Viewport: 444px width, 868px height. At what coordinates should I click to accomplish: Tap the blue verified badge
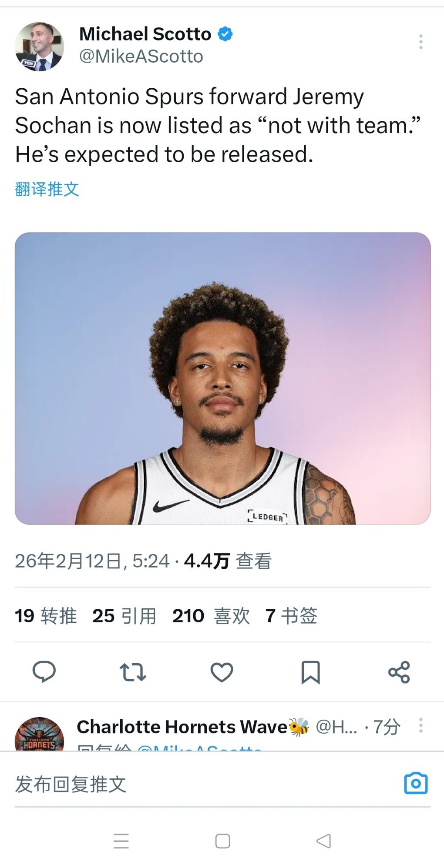point(225,34)
